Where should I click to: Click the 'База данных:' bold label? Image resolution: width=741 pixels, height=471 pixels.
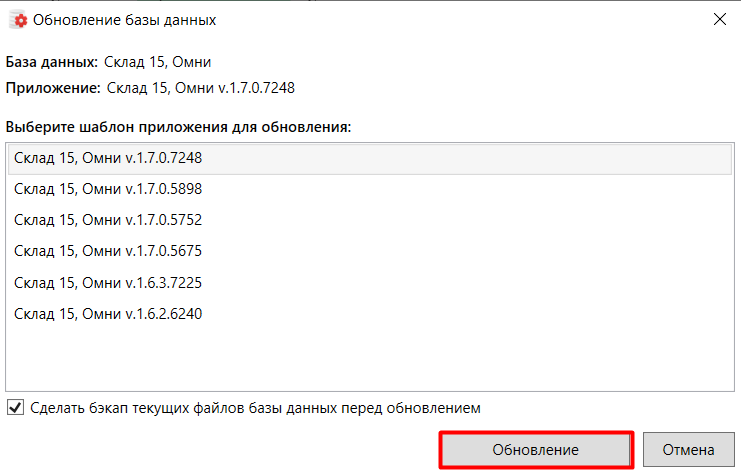52,62
